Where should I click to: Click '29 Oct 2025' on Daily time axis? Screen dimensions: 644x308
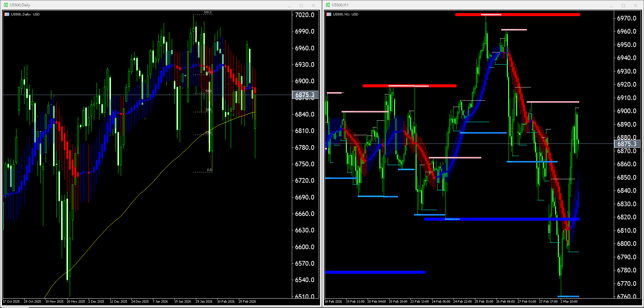click(33, 302)
